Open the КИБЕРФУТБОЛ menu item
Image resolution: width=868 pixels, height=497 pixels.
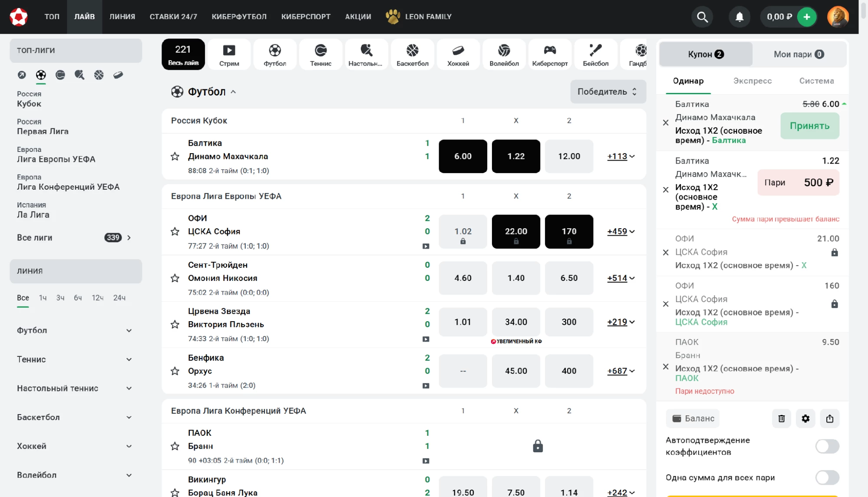tap(239, 16)
